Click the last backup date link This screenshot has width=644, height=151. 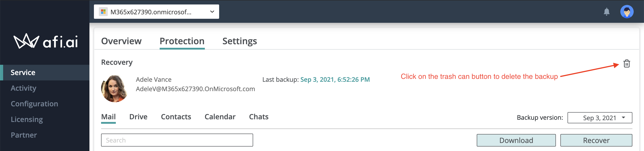click(x=335, y=80)
